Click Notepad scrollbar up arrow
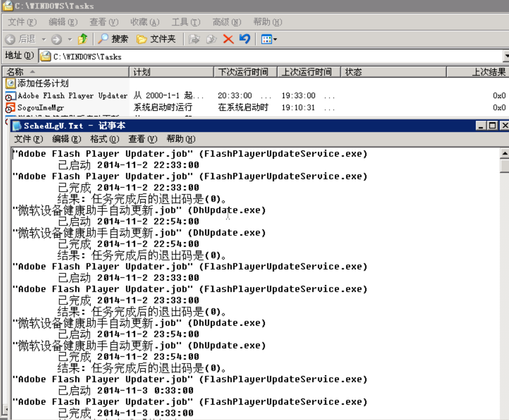The image size is (509, 420). (x=504, y=153)
